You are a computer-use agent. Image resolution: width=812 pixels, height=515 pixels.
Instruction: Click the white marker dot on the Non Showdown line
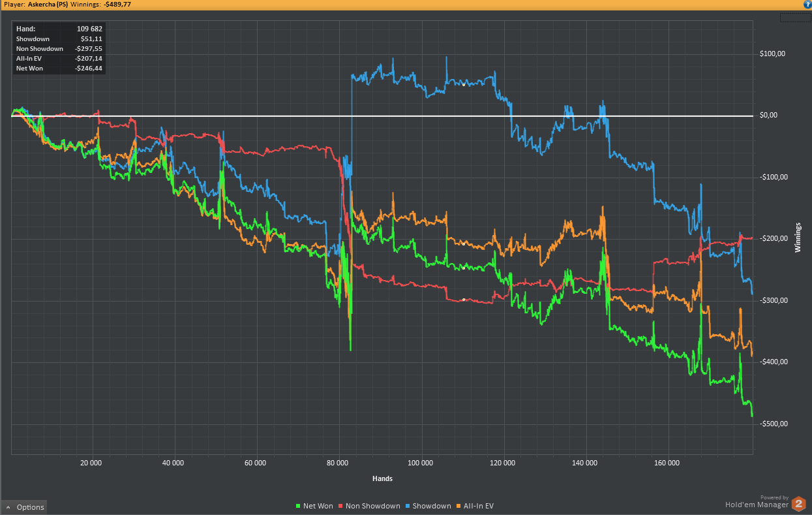coord(464,300)
